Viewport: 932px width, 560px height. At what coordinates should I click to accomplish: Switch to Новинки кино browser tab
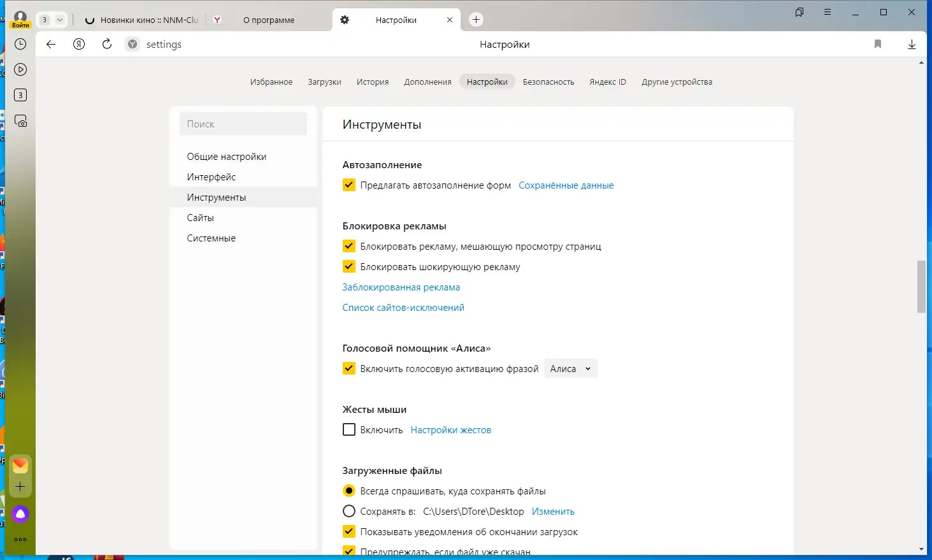coord(141,20)
